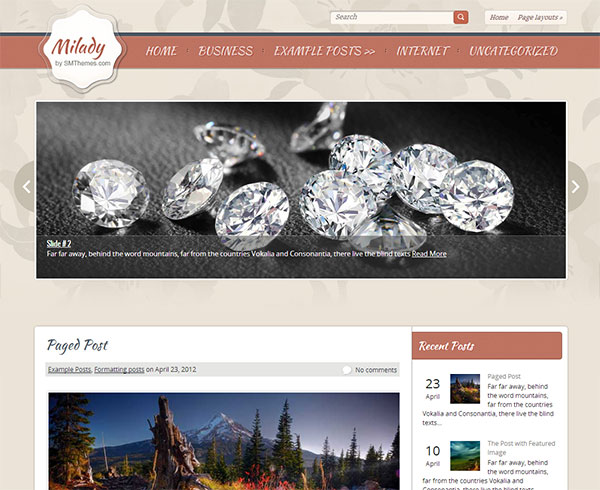Click the Milady logo badge
The width and height of the screenshot is (600, 490).
pos(82,50)
